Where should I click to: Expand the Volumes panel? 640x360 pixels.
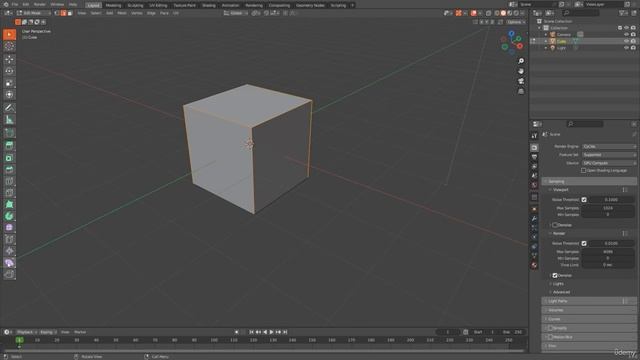[x=589, y=310]
